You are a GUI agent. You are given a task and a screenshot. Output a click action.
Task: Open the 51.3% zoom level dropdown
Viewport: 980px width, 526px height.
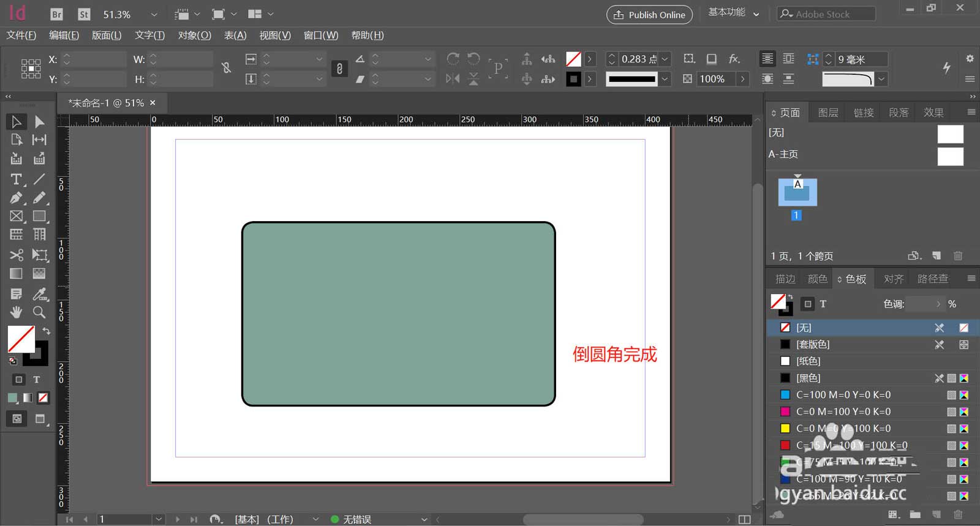(x=154, y=14)
